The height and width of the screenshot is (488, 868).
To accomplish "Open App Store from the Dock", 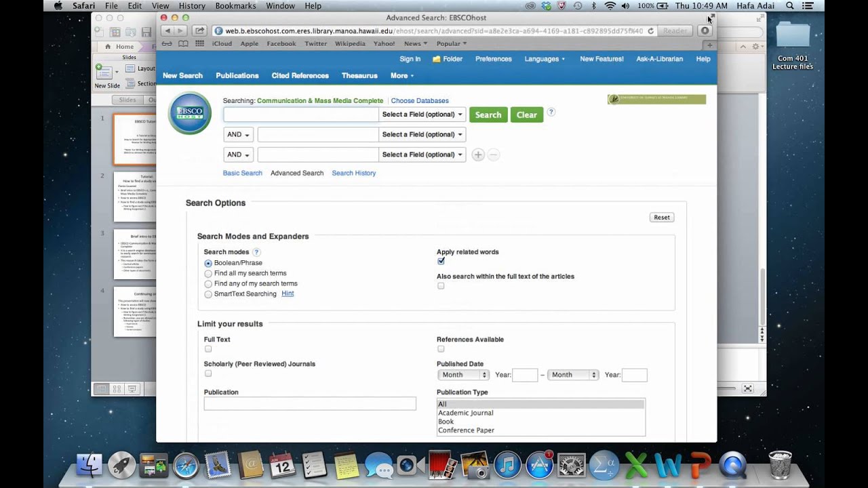I will [x=540, y=465].
